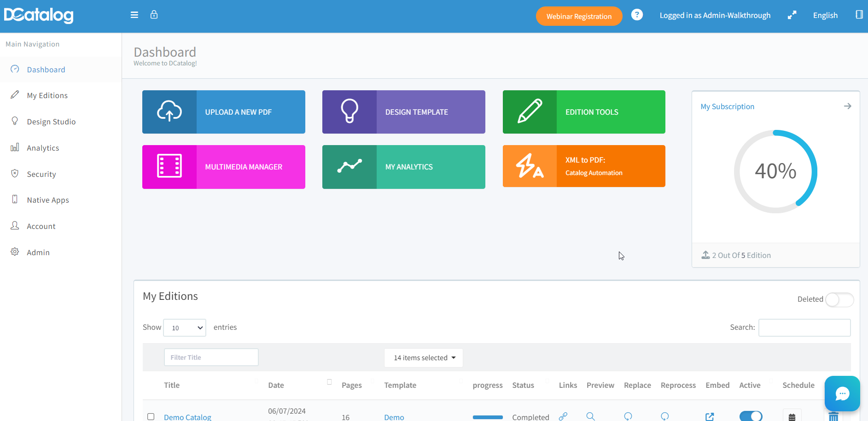Click the line graph icon on My Analytics

(x=350, y=166)
